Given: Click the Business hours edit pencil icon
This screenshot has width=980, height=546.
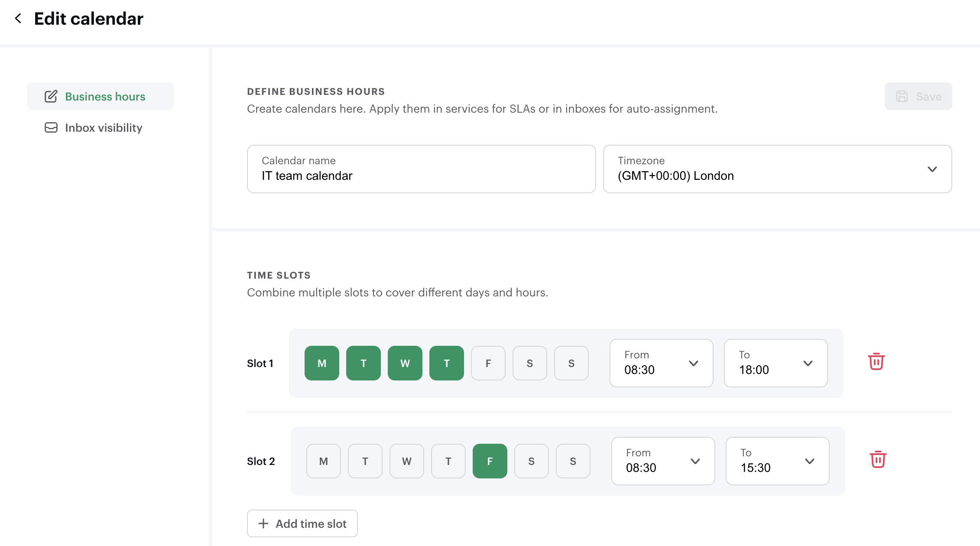Looking at the screenshot, I should (x=51, y=96).
